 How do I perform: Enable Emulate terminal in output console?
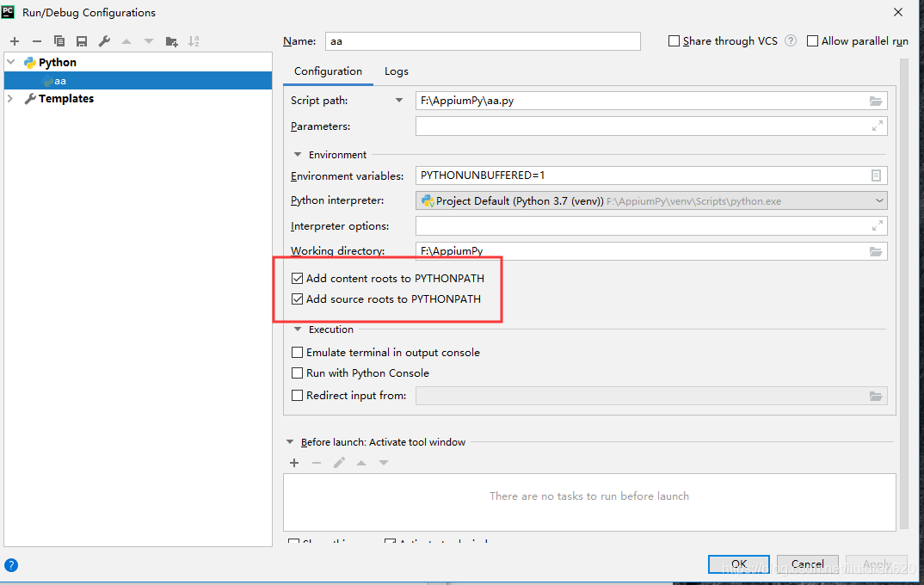297,352
